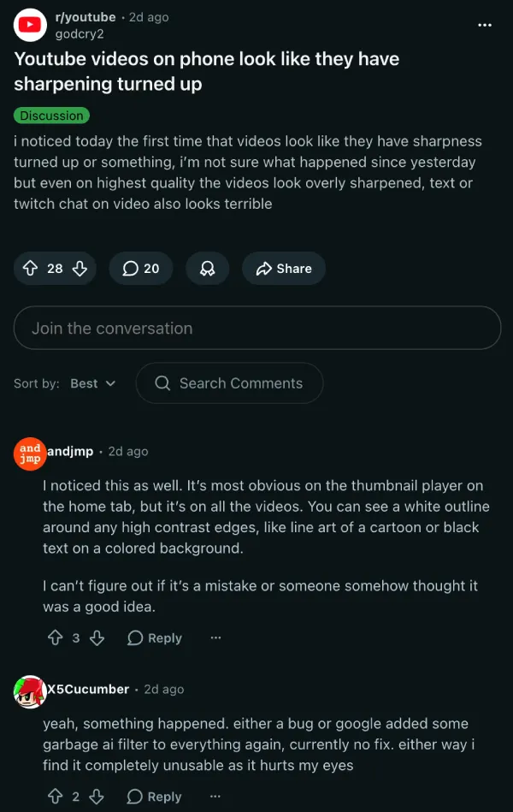Expand the Sort by Best dropdown
Screen dimensions: 513x812
(x=93, y=383)
